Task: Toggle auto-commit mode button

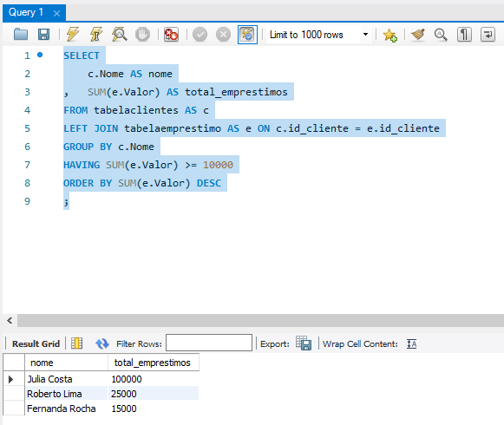Action: point(247,35)
